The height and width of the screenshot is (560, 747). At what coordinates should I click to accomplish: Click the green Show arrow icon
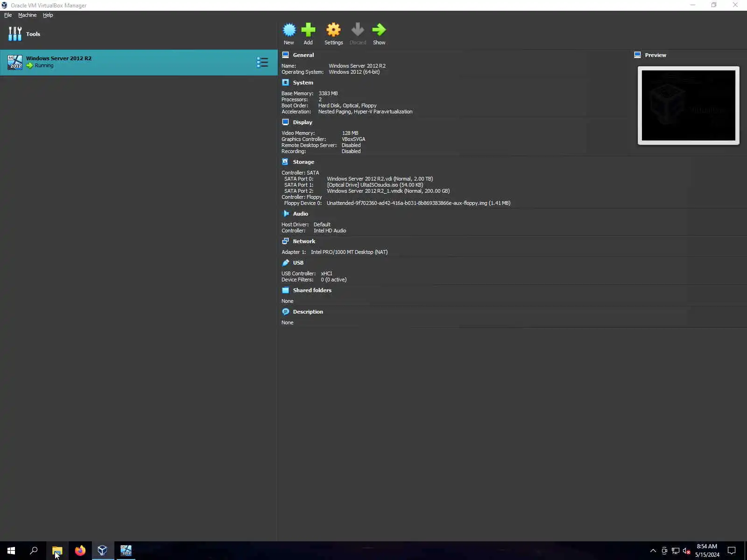[379, 30]
